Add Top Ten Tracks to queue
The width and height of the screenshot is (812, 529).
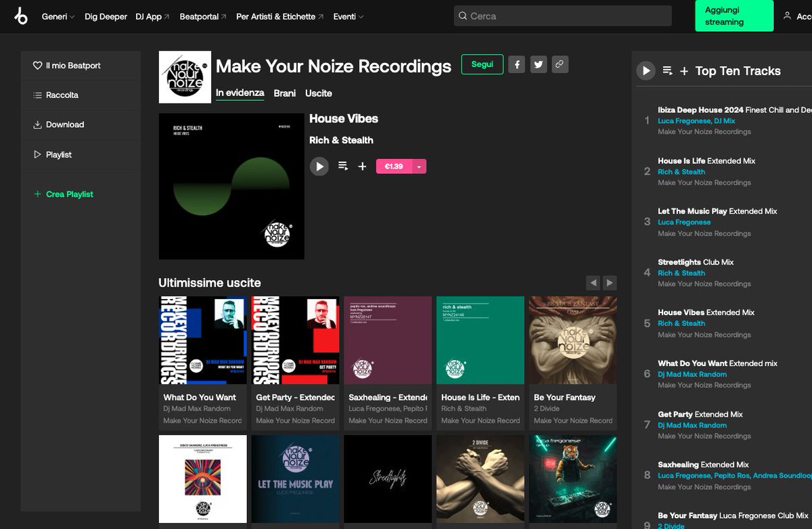point(667,70)
